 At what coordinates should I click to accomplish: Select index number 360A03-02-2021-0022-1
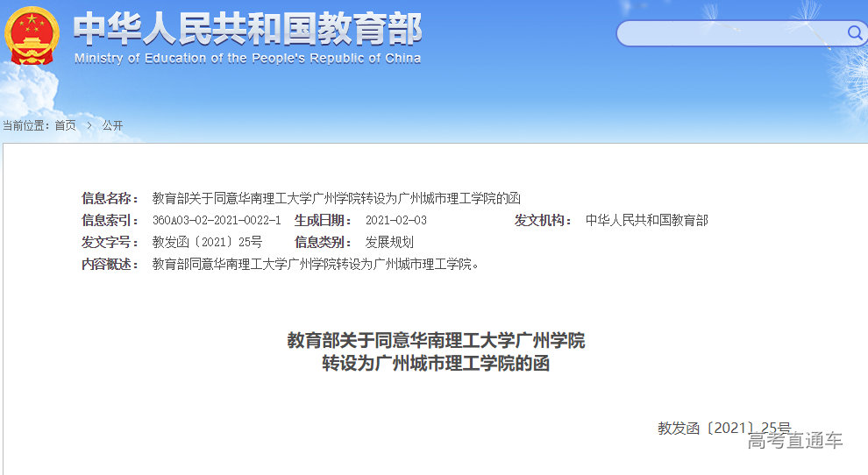point(217,220)
